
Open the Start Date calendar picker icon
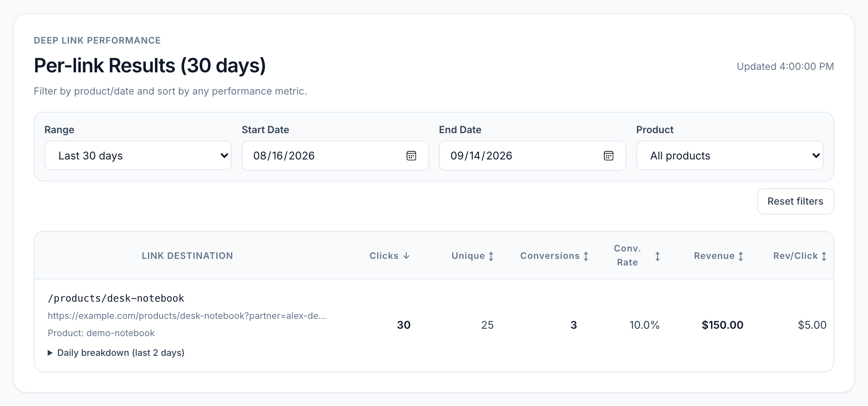411,156
